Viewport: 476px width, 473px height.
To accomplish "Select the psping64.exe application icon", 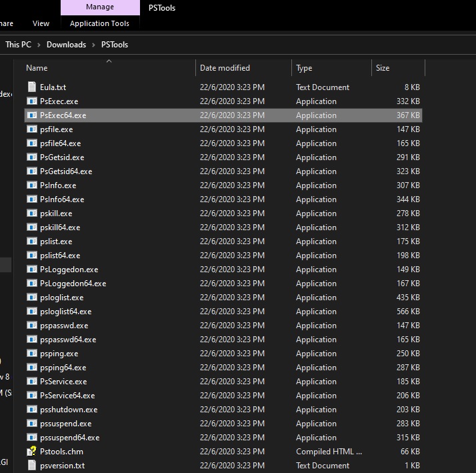I will (x=31, y=368).
